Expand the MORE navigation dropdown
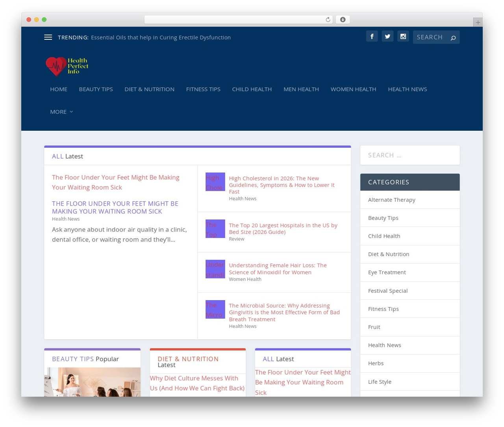 (61, 112)
